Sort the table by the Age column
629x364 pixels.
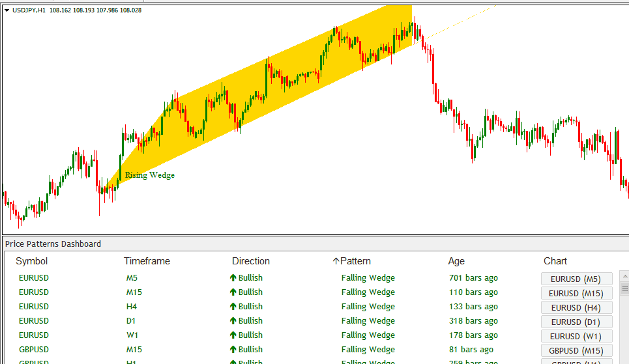click(456, 261)
